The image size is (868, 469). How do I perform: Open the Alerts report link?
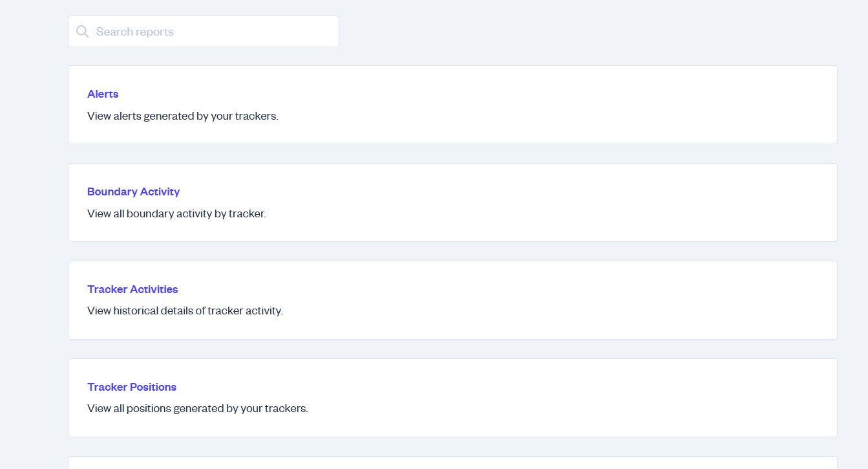click(x=103, y=94)
